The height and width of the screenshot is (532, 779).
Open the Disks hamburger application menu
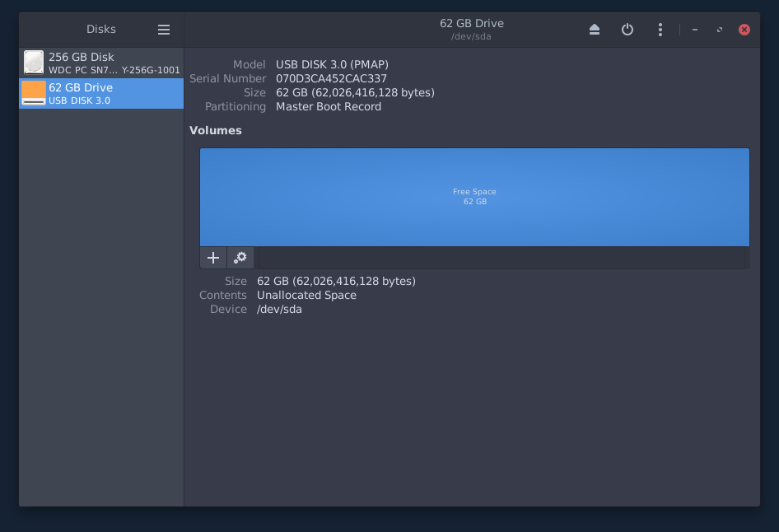click(164, 30)
